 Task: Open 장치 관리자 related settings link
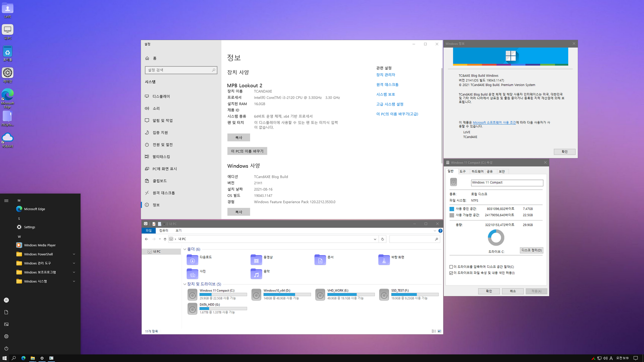(x=386, y=75)
